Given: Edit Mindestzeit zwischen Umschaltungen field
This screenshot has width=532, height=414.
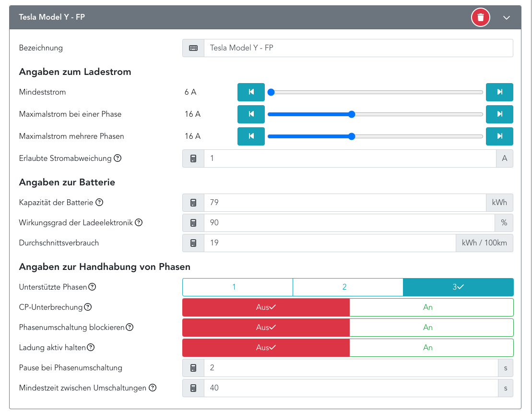Looking at the screenshot, I should (351, 388).
